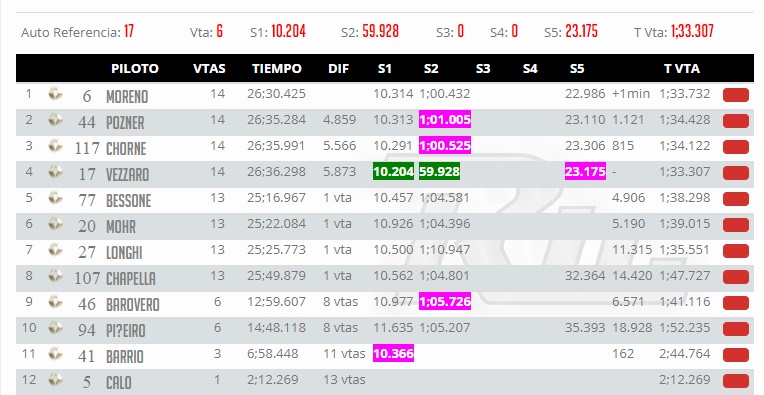The image size is (764, 395).
Task: Click the logo icon in Calo's row
Action: 56,379
